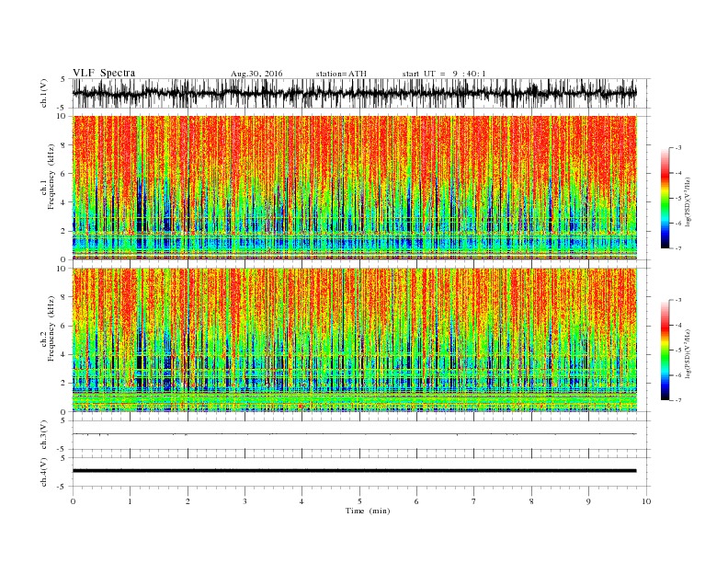Image resolution: width=728 pixels, height=563 pixels.
Task: Select the 'start UT = 9 :40: 1' text
Action: (x=444, y=74)
